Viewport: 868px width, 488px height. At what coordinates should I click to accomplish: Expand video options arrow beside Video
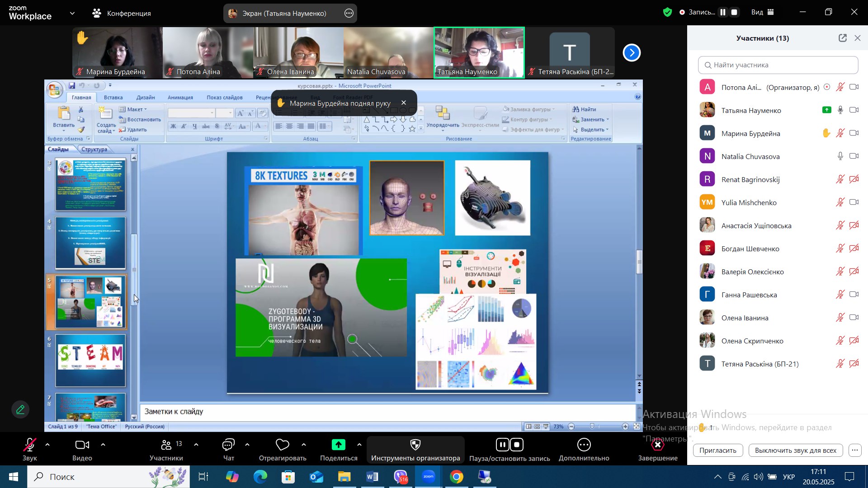pyautogui.click(x=103, y=445)
